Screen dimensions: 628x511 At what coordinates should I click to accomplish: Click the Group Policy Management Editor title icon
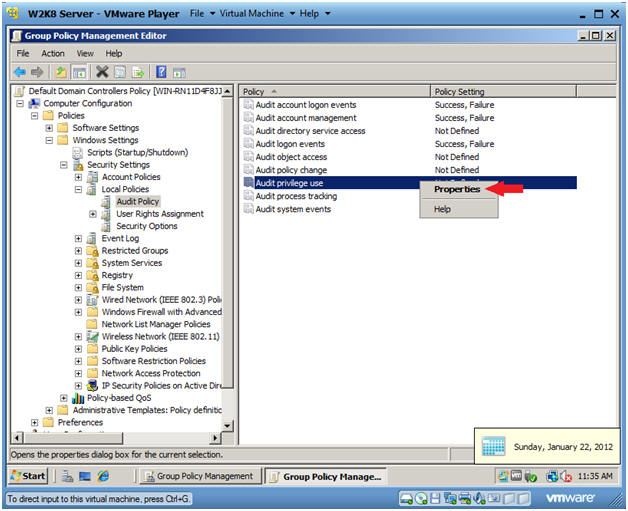(x=17, y=36)
